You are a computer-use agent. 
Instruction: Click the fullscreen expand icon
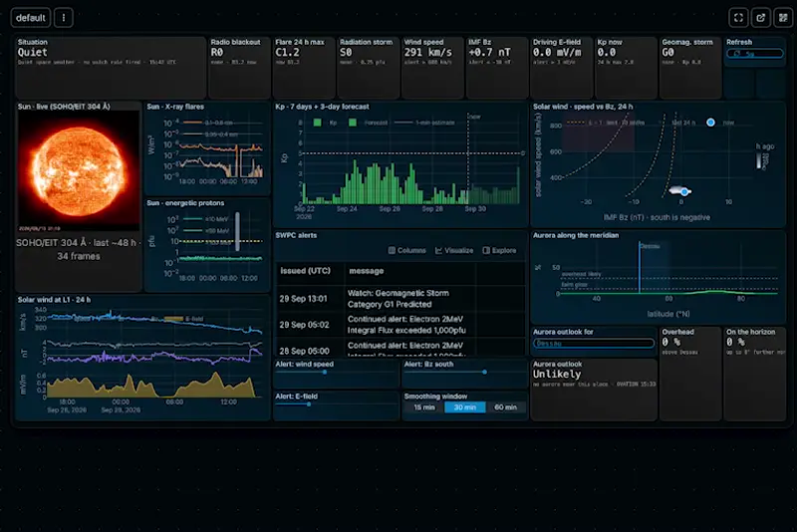(738, 18)
